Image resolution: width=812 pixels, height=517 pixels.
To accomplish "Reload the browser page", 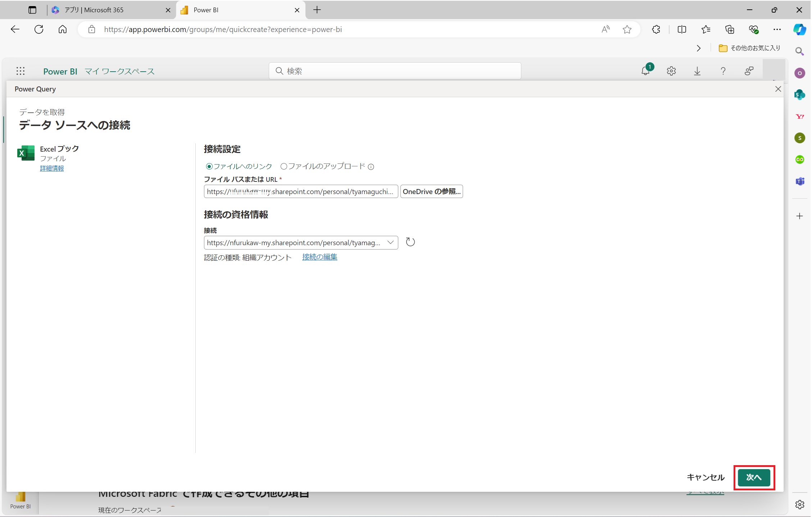I will pos(39,29).
